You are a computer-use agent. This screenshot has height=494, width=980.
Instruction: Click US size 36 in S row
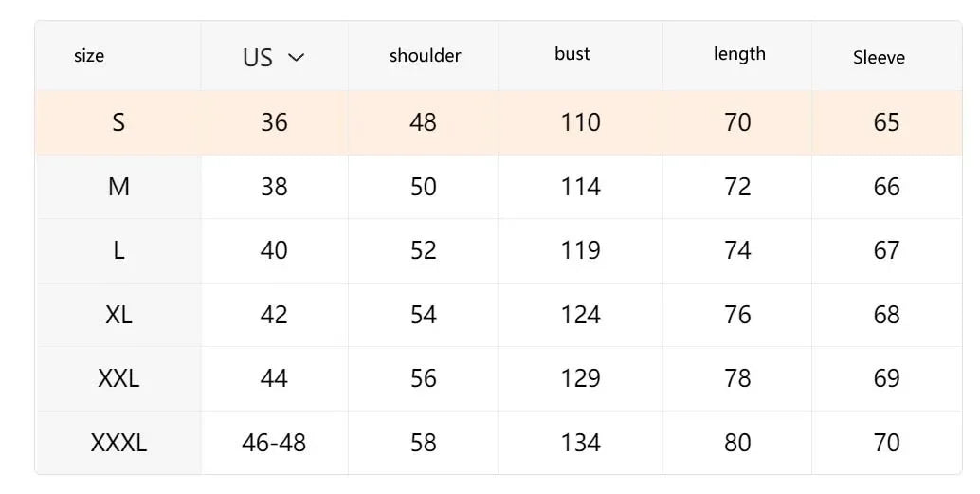274,122
